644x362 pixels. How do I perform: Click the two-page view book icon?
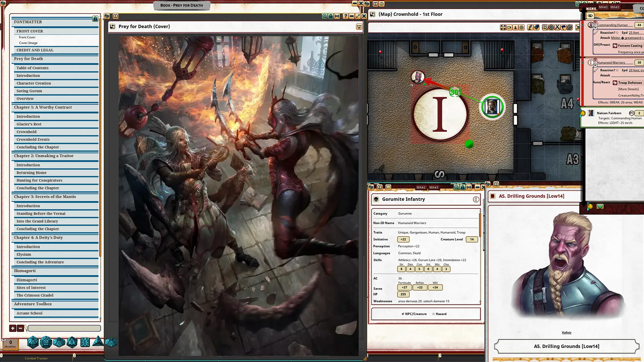(116, 16)
